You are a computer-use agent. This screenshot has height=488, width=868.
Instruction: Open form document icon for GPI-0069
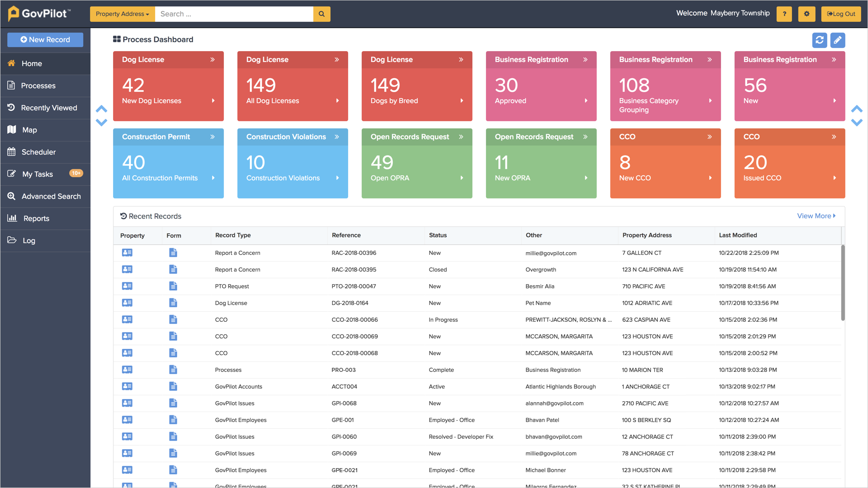click(x=173, y=453)
